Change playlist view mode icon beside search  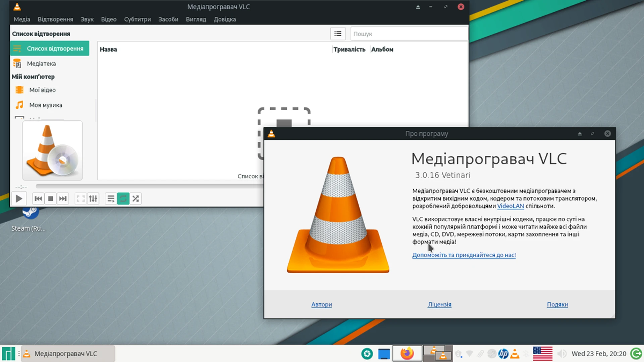click(338, 34)
